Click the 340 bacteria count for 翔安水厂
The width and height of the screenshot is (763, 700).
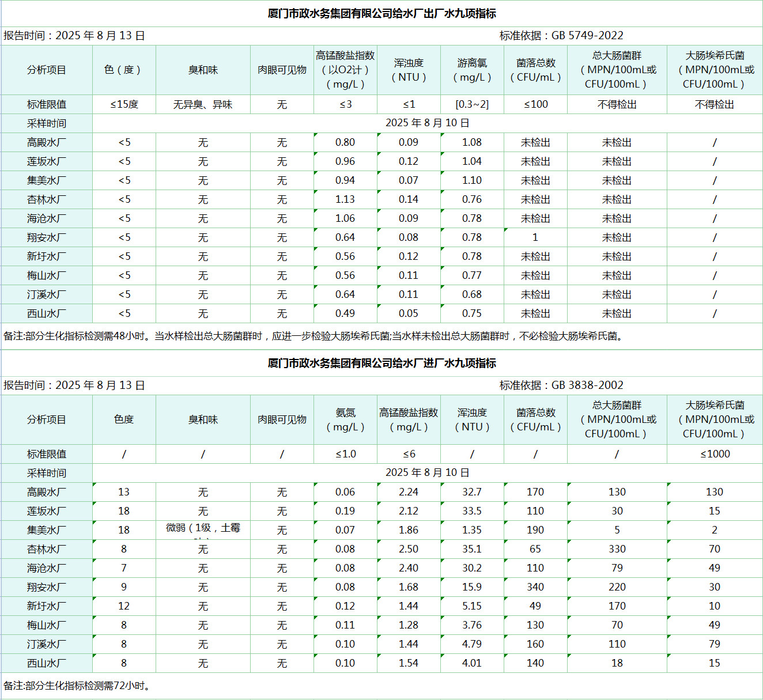pos(535,587)
